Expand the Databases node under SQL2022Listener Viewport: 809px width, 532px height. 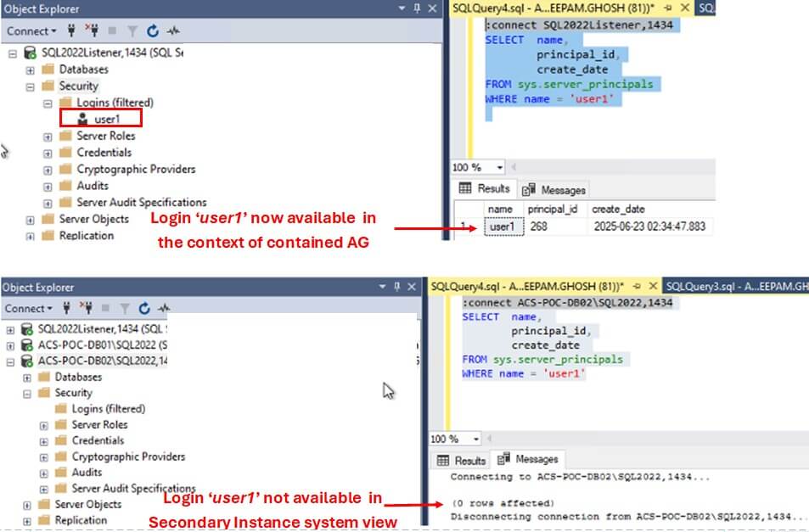tap(30, 70)
